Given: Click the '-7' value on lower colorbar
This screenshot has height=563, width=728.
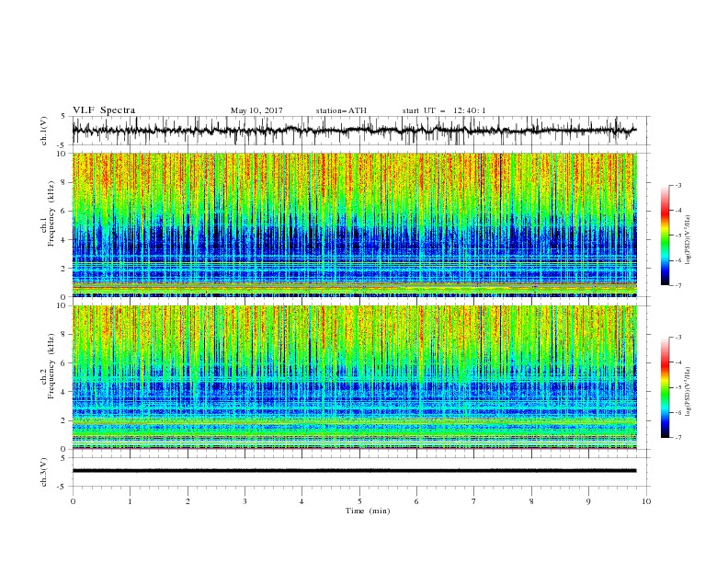Looking at the screenshot, I should click(677, 438).
